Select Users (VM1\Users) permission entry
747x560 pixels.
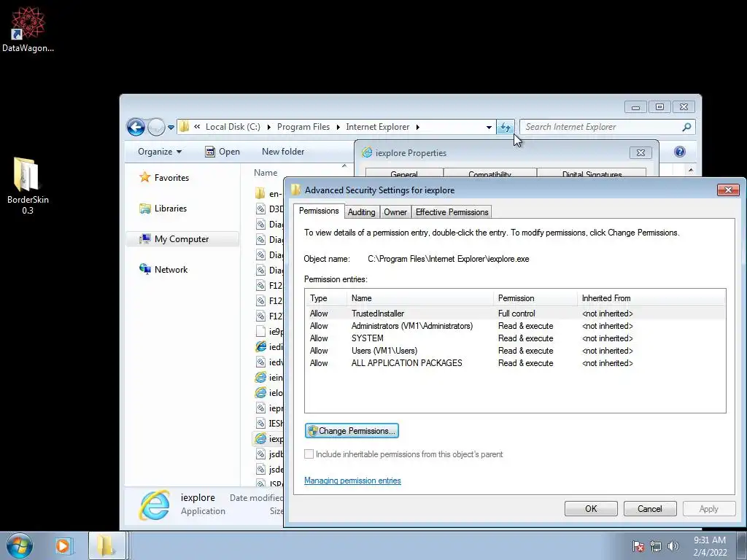(x=516, y=351)
